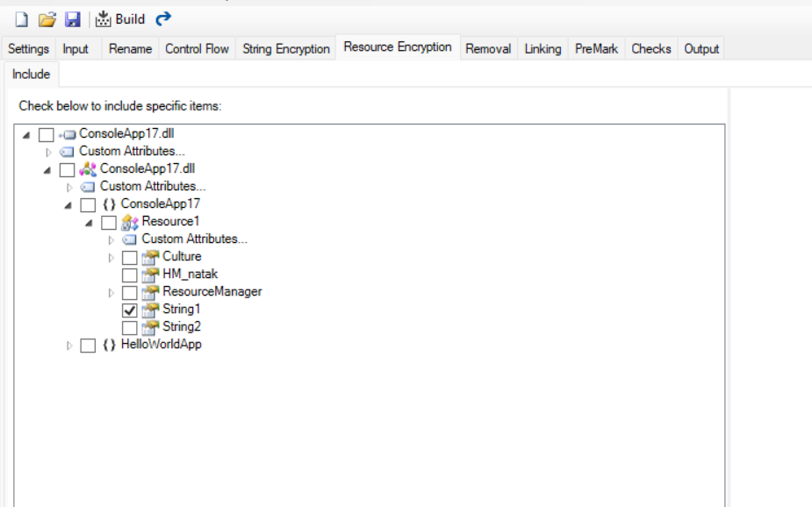The height and width of the screenshot is (507, 812).
Task: Expand the ResourceManager node
Action: [x=111, y=293]
